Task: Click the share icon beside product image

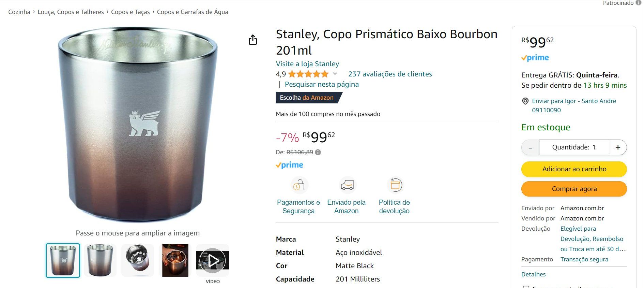Action: 252,40
